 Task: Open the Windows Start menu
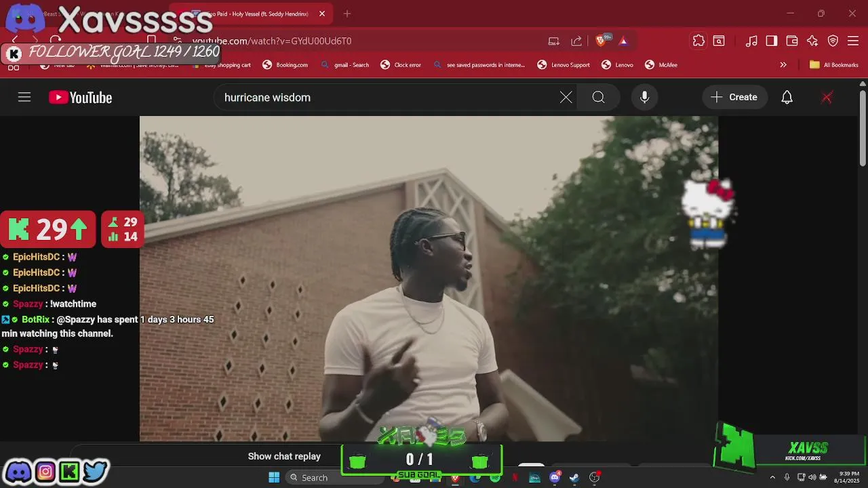pos(274,478)
